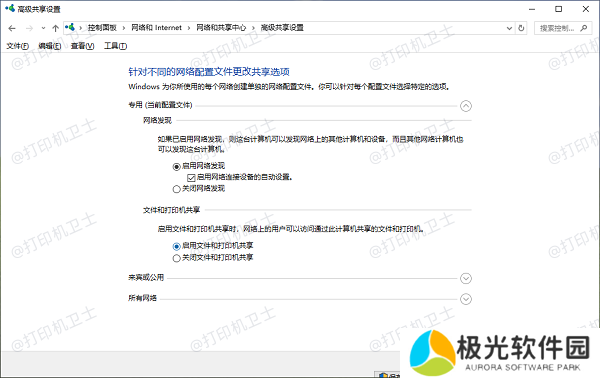Viewport: 600px width, 378px height.
Task: Open address bar history dropdown
Action: [509, 28]
